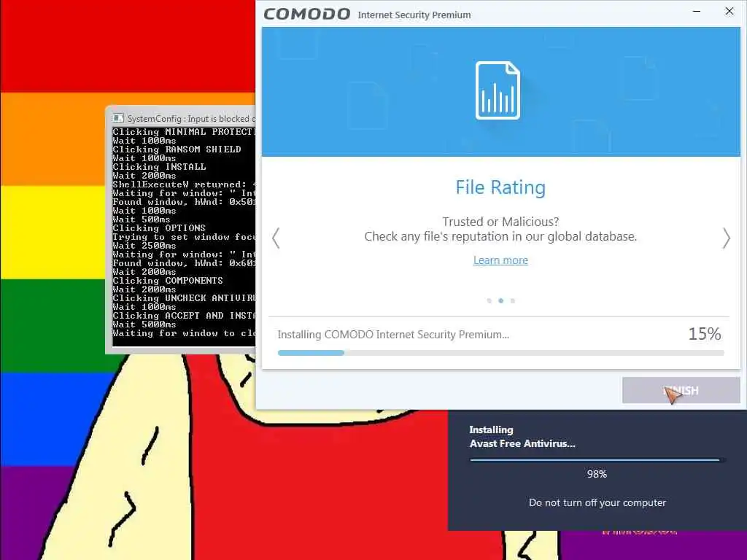Click 'Internet Security Premium' title text
This screenshot has height=560, width=747.
tap(414, 15)
